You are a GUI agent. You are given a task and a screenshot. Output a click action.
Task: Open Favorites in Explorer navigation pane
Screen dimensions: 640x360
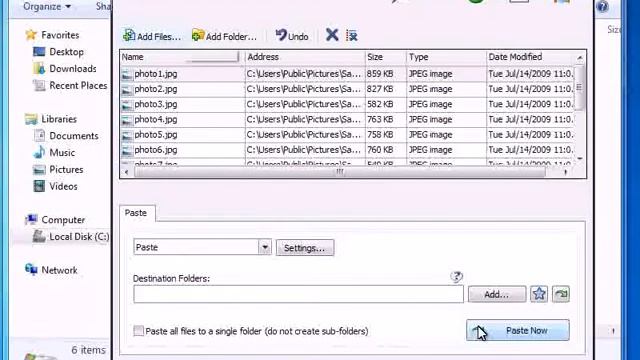[60, 35]
